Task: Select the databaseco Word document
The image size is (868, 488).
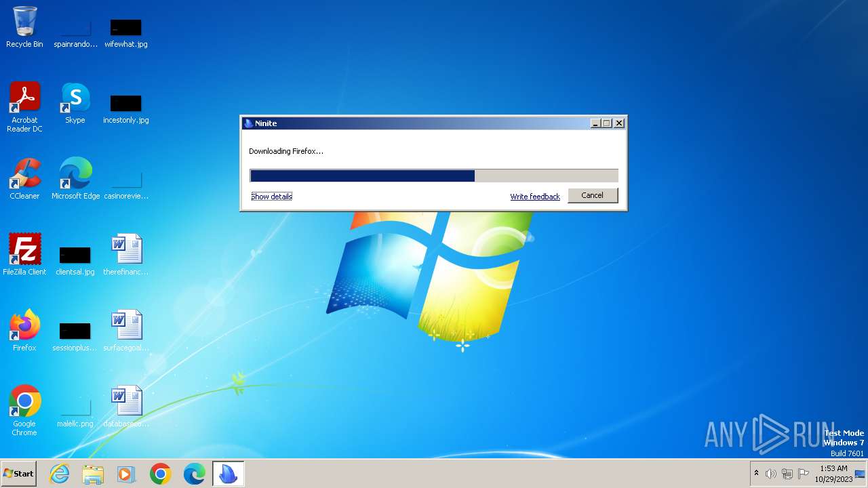Action: [126, 407]
